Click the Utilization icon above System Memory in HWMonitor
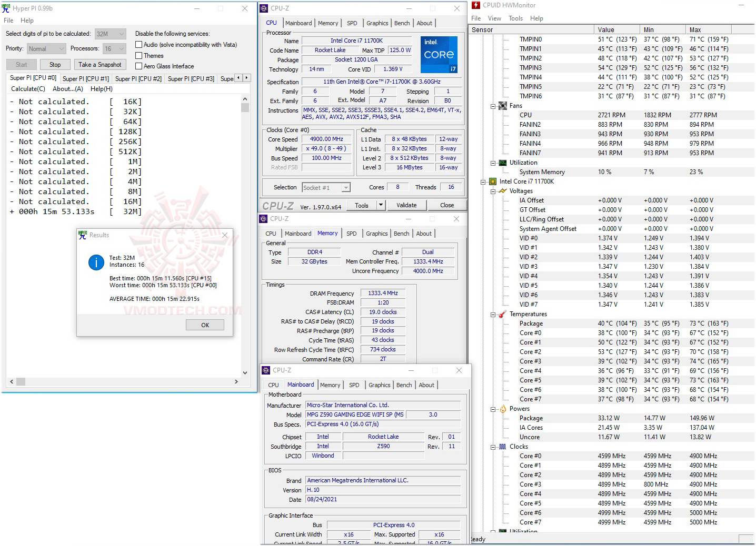The width and height of the screenshot is (756, 546). pos(503,163)
